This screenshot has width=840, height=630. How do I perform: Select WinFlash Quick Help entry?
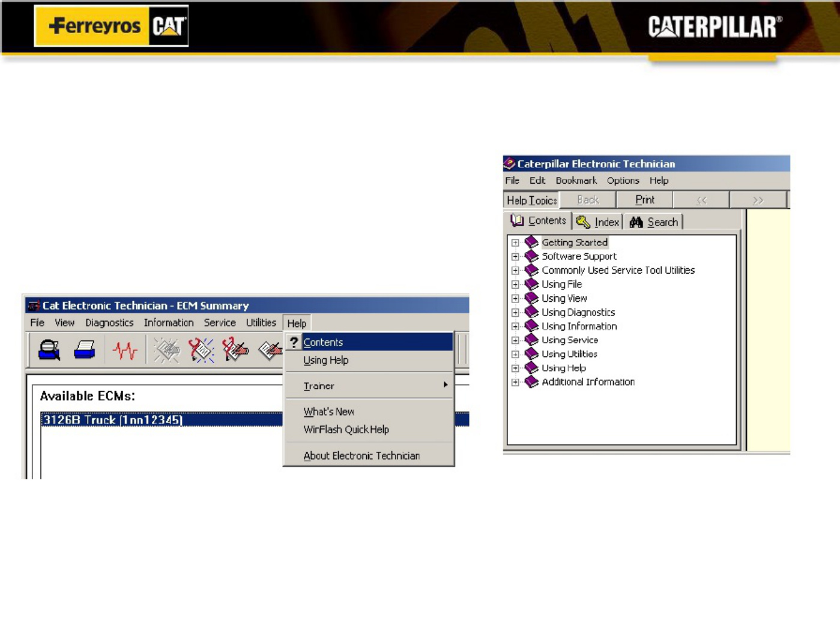coord(369,430)
